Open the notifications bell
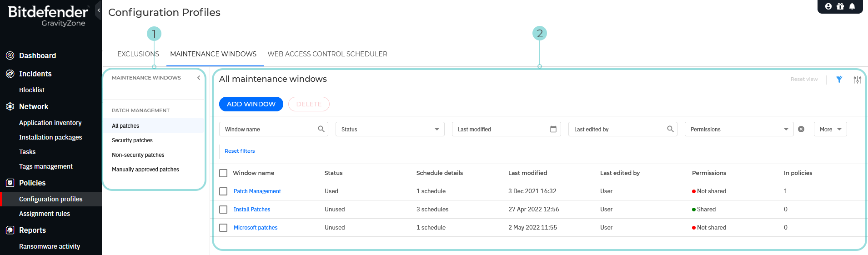Viewport: 868px width, 255px height. [x=852, y=6]
